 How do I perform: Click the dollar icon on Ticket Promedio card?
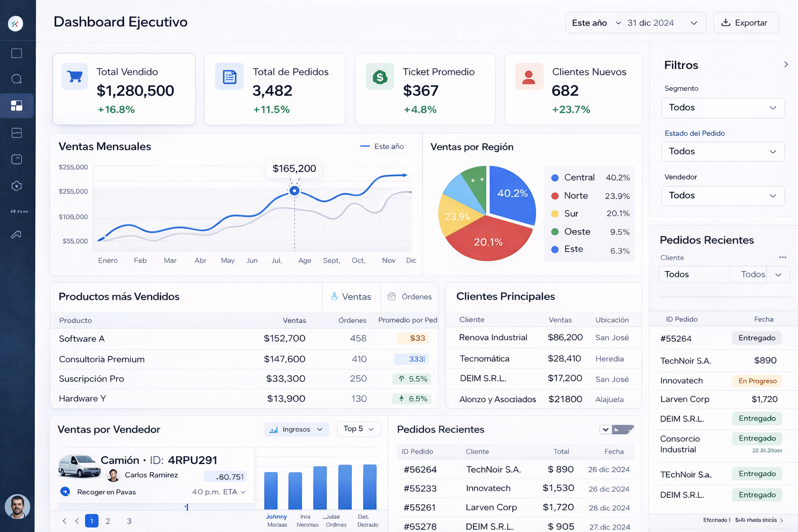pos(380,76)
